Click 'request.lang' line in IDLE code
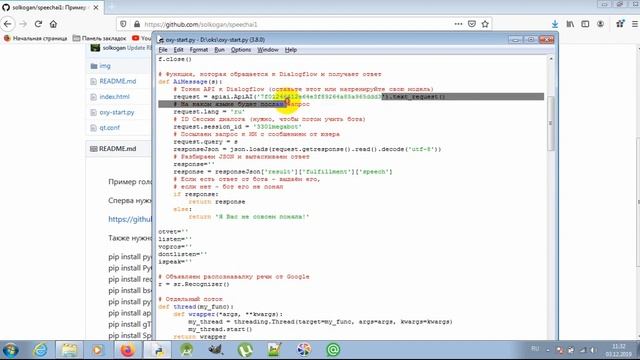This screenshot has height=360, width=640. (209, 111)
